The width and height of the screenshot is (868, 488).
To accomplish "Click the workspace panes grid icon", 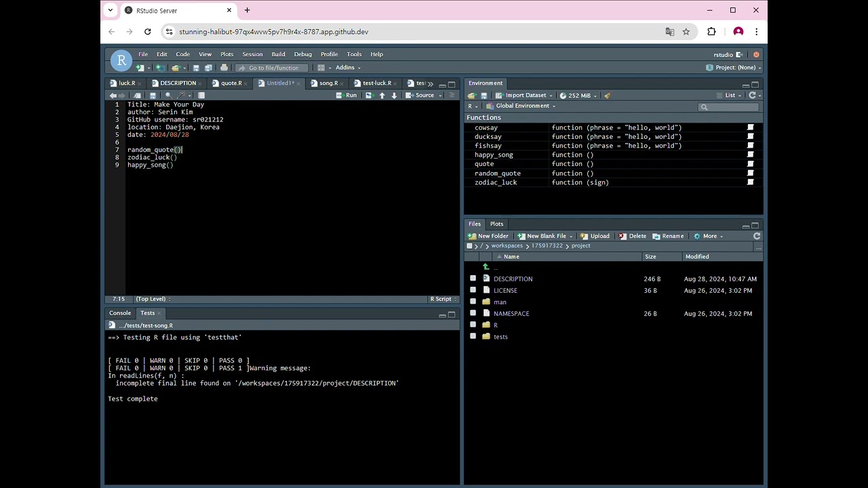I will [x=321, y=68].
